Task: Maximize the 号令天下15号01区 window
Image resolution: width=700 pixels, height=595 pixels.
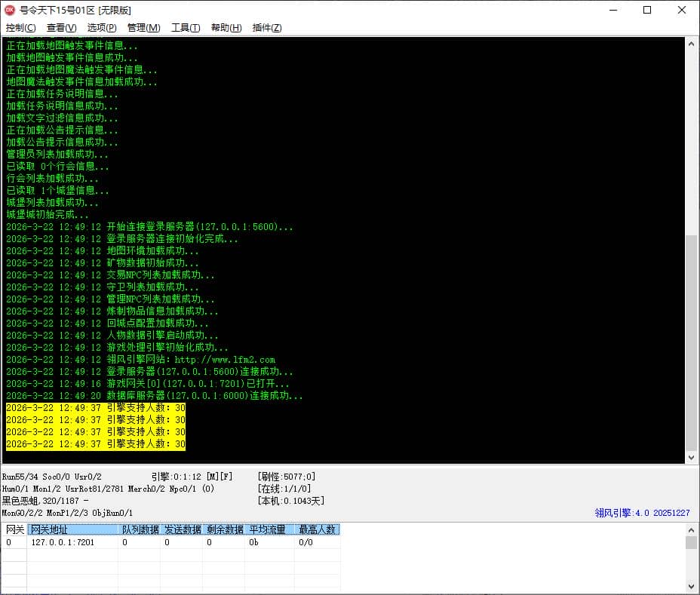Action: (647, 10)
